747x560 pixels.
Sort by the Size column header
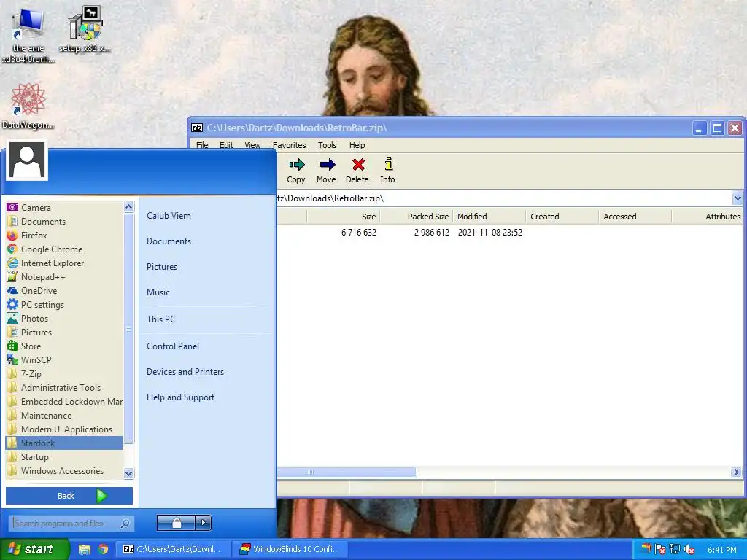pos(344,217)
